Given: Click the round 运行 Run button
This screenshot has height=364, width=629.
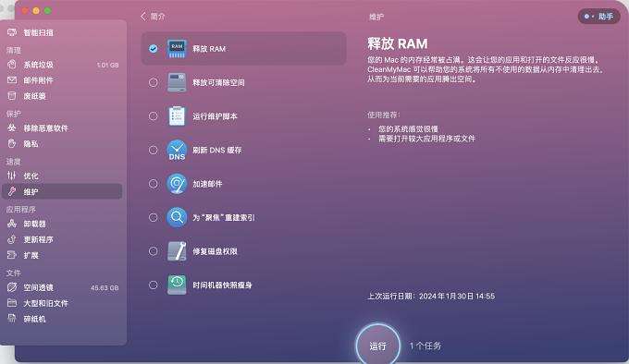Looking at the screenshot, I should click(x=377, y=346).
